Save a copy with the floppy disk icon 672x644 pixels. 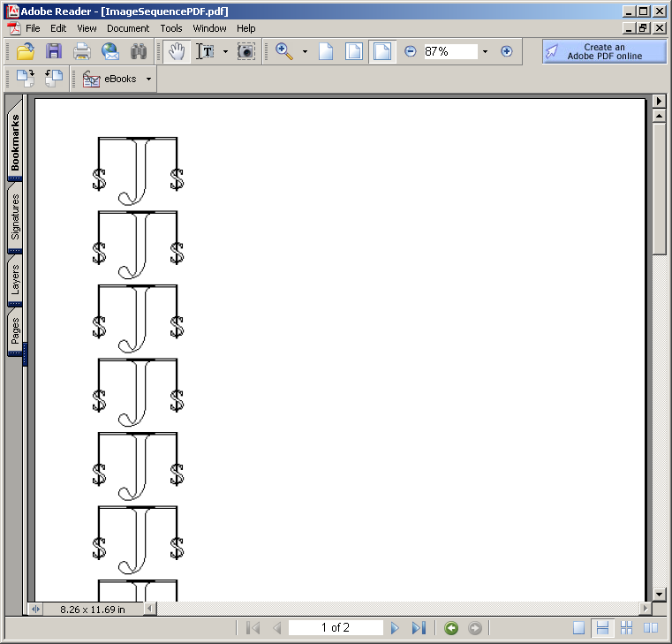(54, 51)
